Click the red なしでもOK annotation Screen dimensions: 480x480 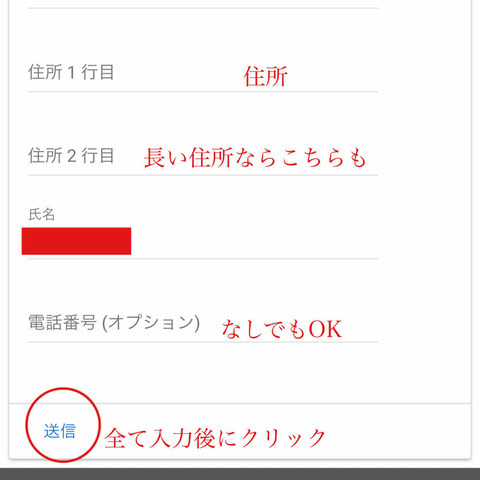point(282,329)
